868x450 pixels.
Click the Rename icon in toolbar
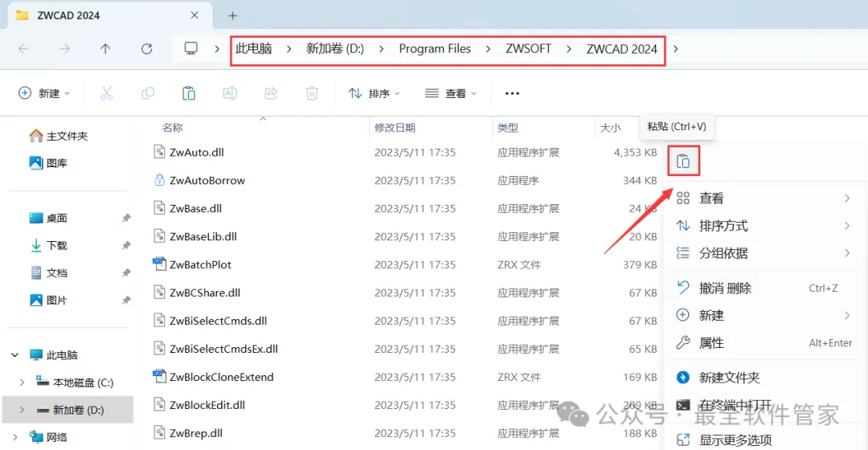click(x=230, y=93)
